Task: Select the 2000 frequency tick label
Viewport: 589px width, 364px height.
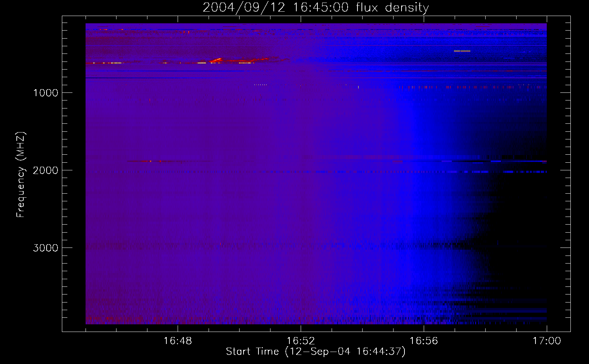Action: [x=46, y=170]
